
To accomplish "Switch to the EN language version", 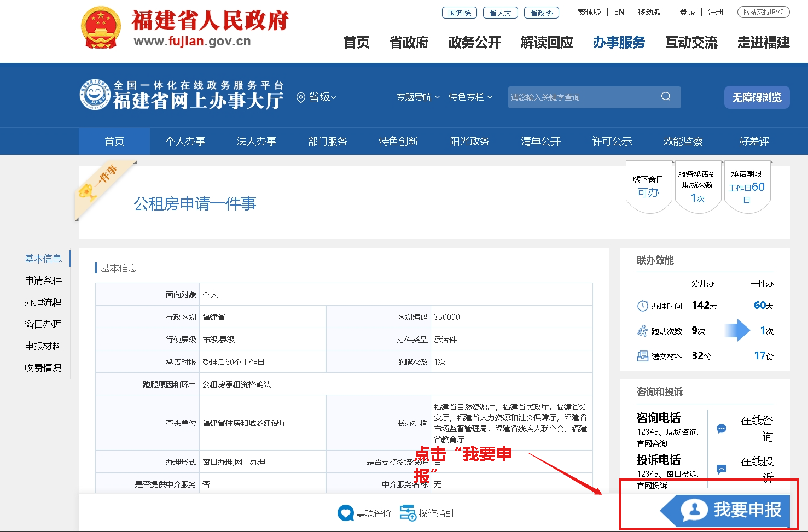I will pyautogui.click(x=619, y=11).
